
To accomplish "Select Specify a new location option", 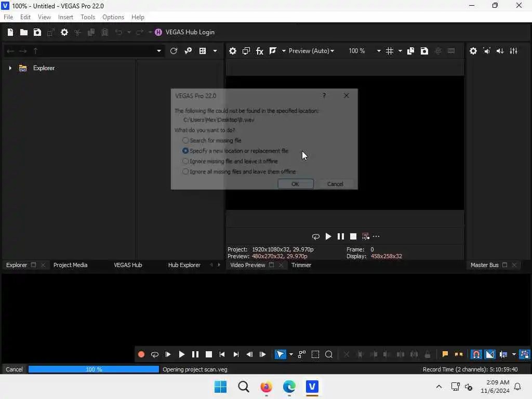I will pyautogui.click(x=235, y=151).
